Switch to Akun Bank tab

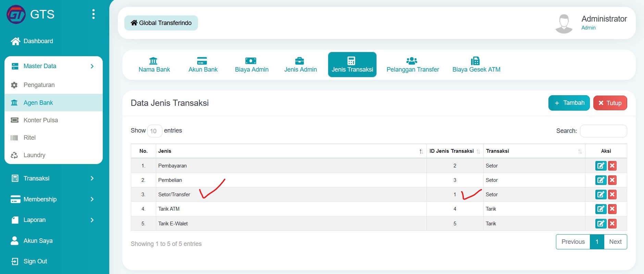coord(203,65)
